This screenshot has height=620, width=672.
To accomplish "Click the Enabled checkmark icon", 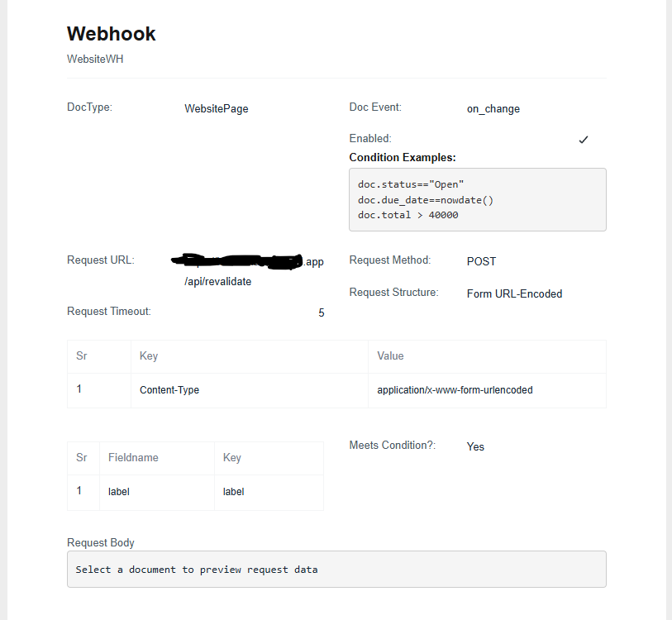I will 584,140.
